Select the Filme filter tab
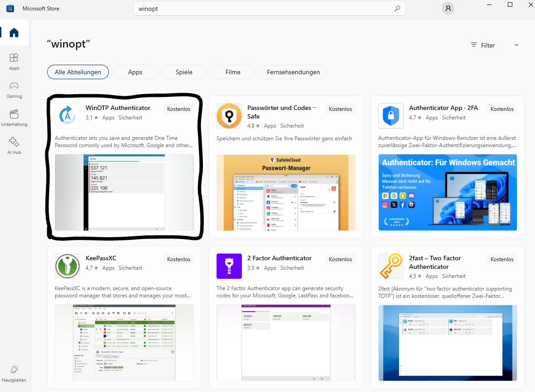 233,72
